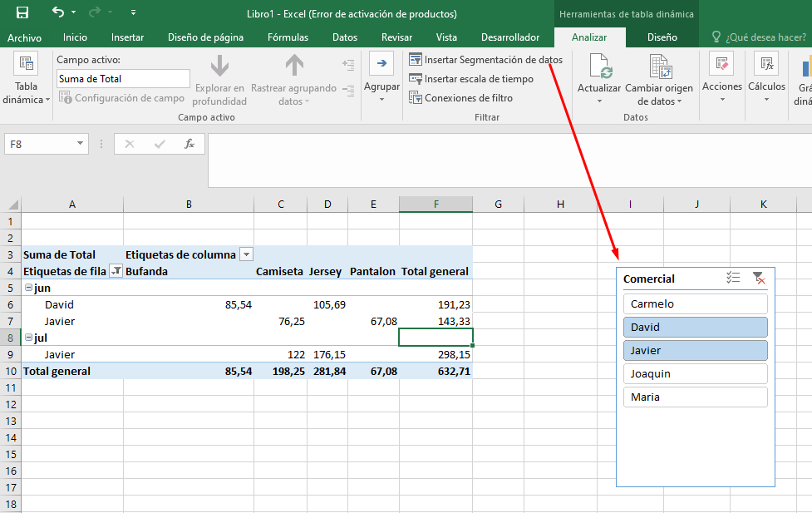Toggle David in the Comercial slicer
This screenshot has height=513, width=812.
click(695, 327)
